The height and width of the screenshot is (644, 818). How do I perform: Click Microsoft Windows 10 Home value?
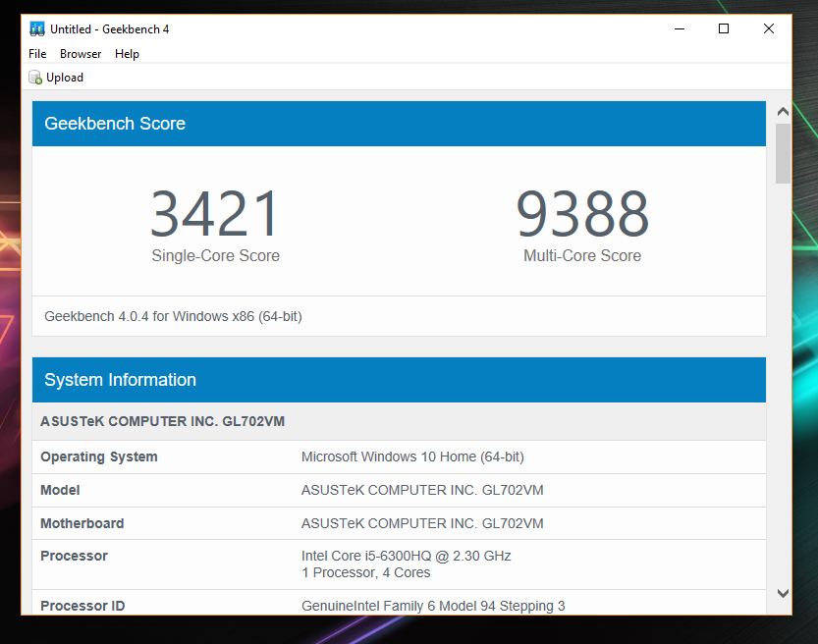pos(412,456)
